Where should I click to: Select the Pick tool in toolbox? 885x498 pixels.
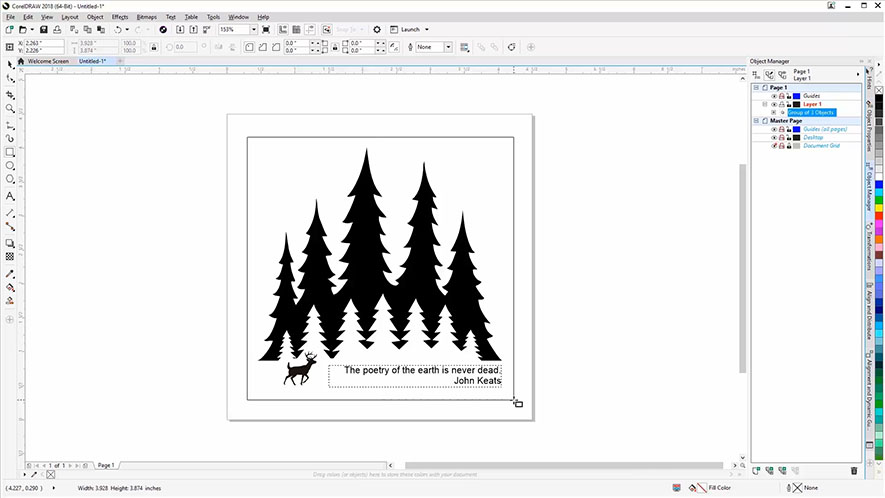[x=10, y=65]
